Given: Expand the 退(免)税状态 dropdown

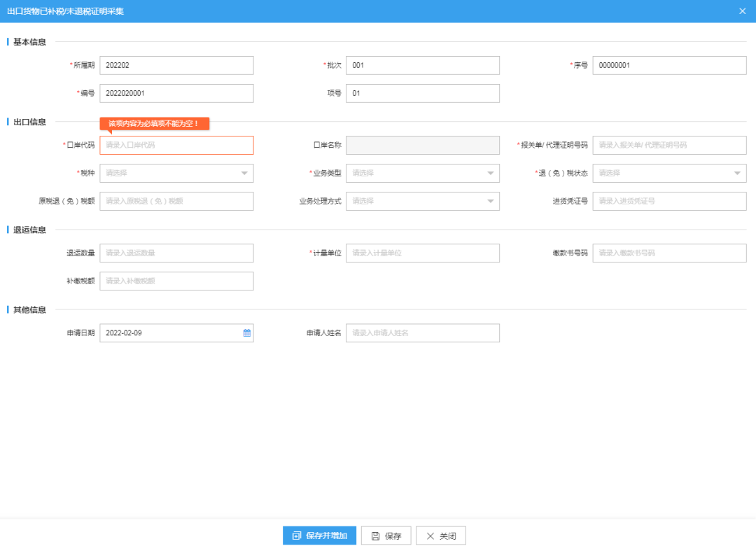Looking at the screenshot, I should pos(669,173).
